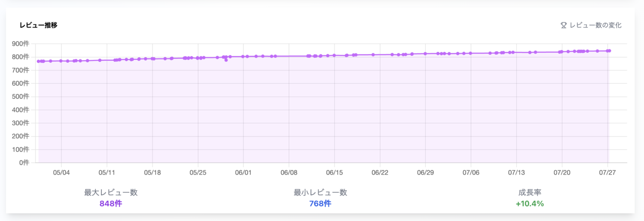
Task: Click the 0件 y-axis label
Action: [x=24, y=163]
